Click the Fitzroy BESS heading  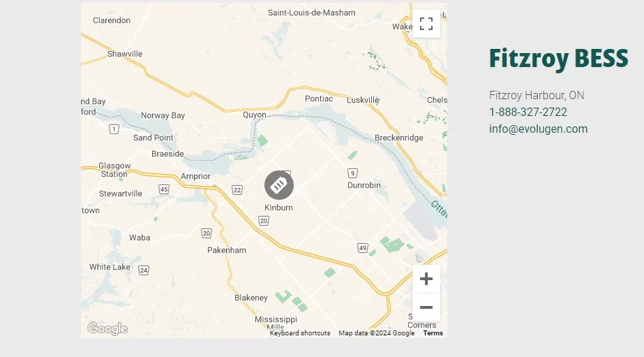[558, 59]
